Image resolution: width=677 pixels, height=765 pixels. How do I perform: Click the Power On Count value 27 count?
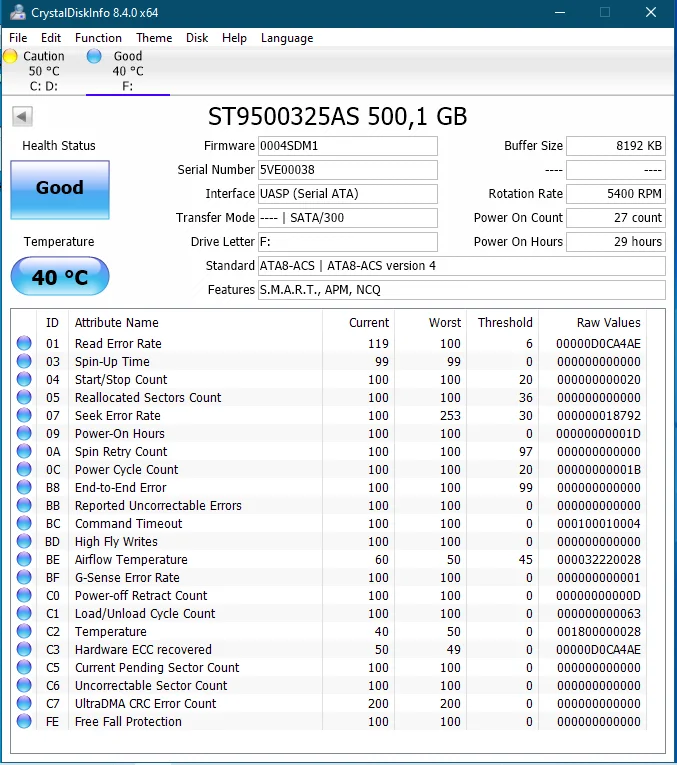point(616,218)
